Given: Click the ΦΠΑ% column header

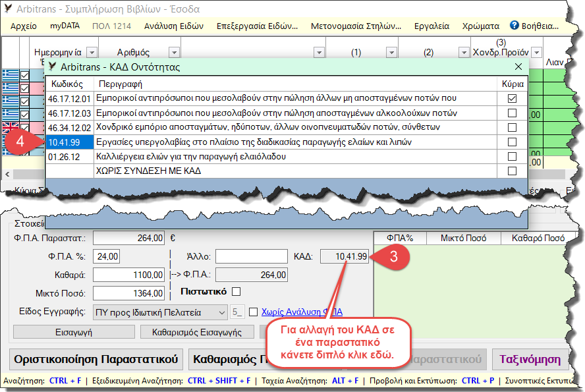Looking at the screenshot, I should (400, 238).
